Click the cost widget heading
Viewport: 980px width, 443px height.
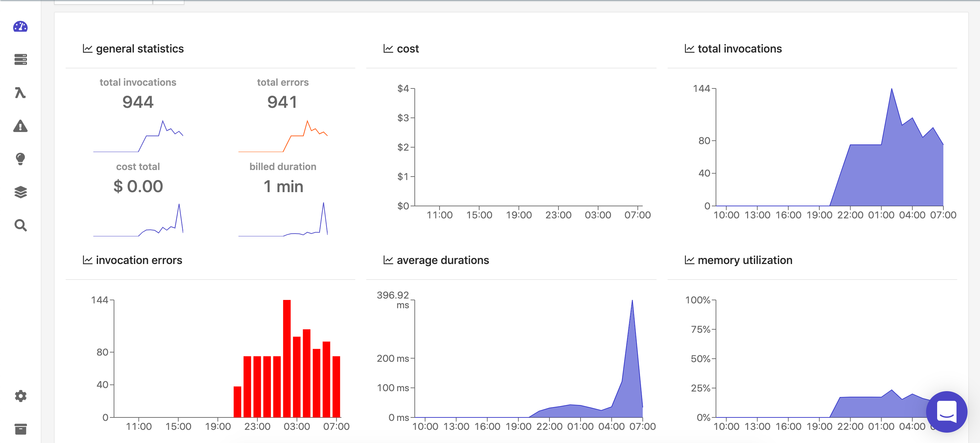point(408,49)
